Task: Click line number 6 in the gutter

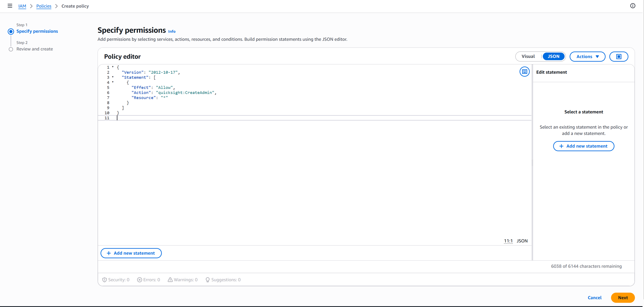Action: (x=108, y=93)
